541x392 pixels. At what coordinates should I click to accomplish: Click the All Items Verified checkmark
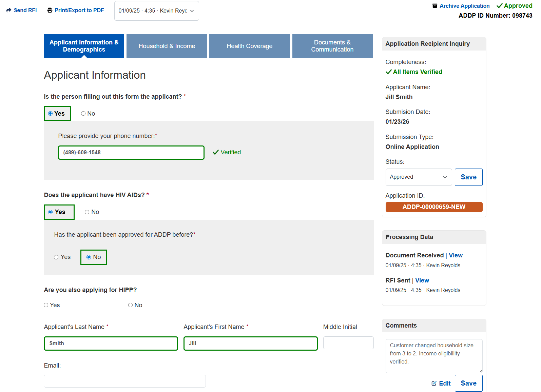point(389,72)
